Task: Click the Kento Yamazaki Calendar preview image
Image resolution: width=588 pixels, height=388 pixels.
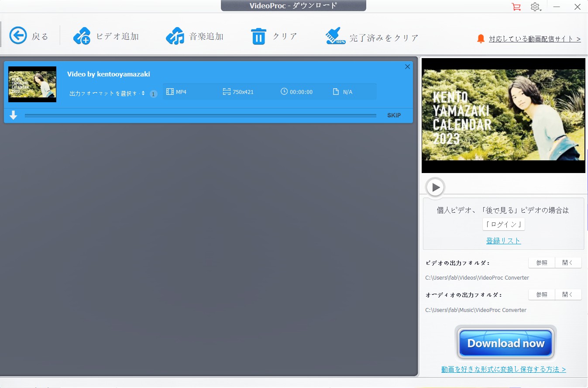Action: [503, 115]
